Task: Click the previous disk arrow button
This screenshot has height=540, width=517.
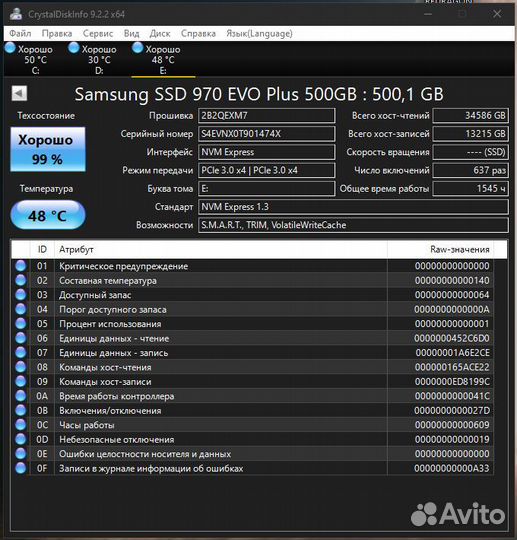Action: pos(19,93)
